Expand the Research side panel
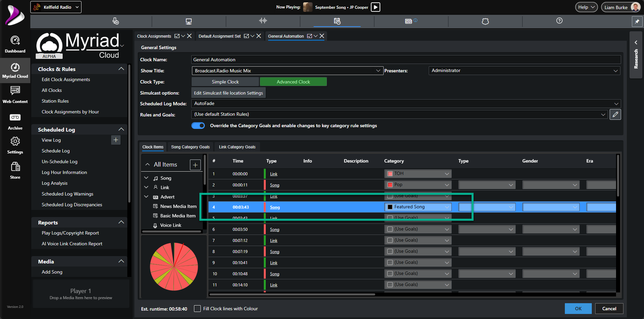 (636, 55)
